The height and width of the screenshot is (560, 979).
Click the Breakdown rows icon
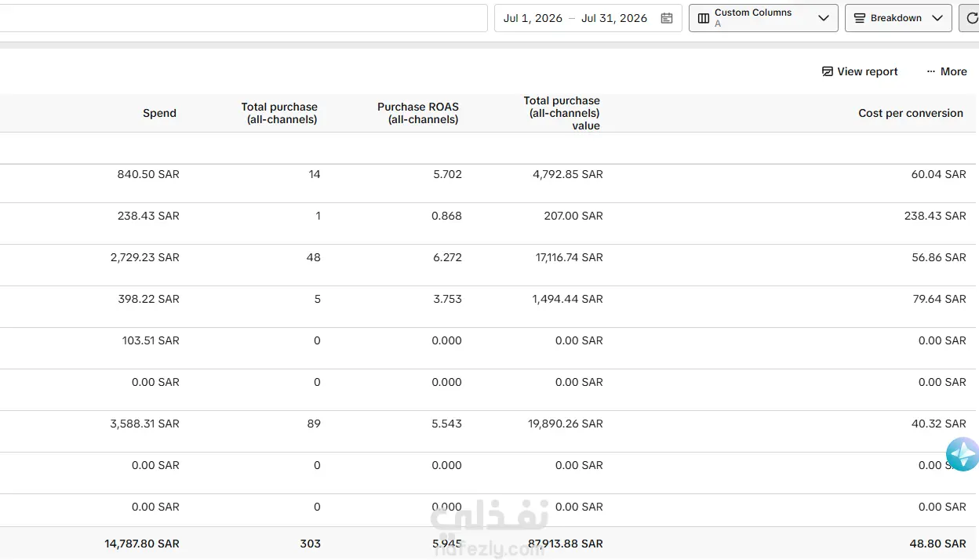click(x=860, y=18)
